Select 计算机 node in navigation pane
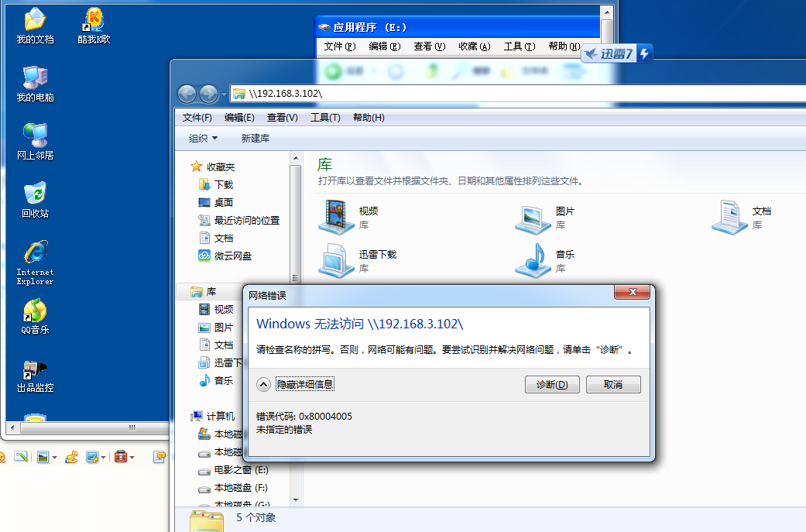Screen dimensions: 806x532 (x=213, y=416)
